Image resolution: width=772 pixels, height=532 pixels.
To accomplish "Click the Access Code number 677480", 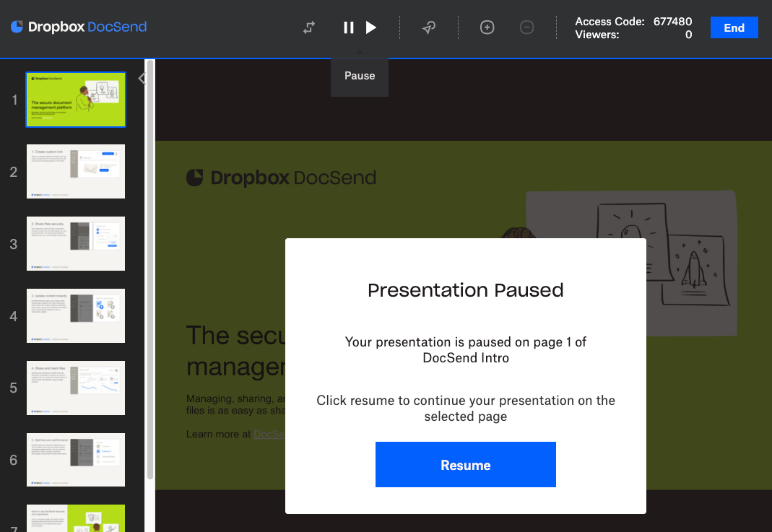I will pyautogui.click(x=672, y=22).
